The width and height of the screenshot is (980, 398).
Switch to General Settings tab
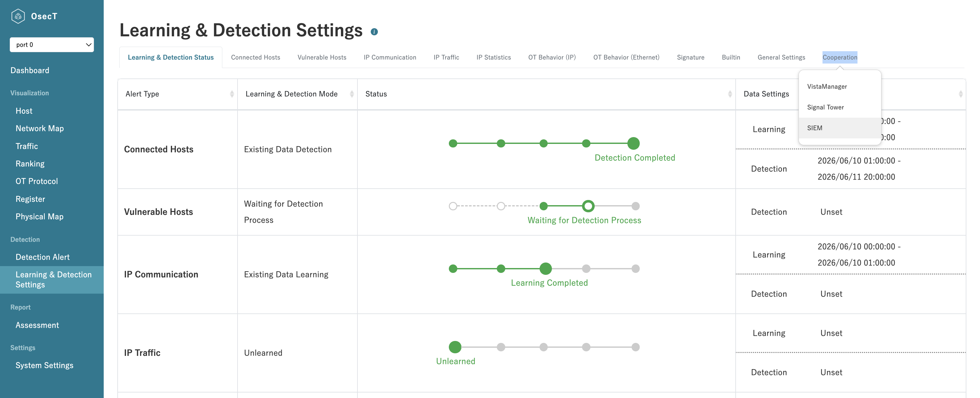pos(781,57)
